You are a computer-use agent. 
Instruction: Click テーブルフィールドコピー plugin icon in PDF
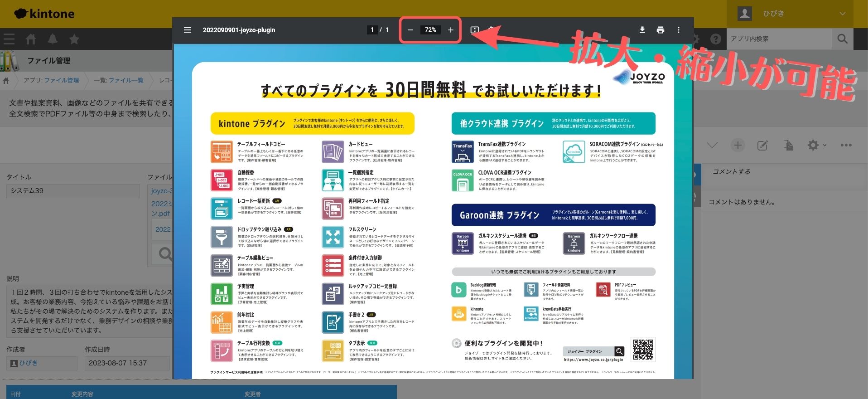222,151
